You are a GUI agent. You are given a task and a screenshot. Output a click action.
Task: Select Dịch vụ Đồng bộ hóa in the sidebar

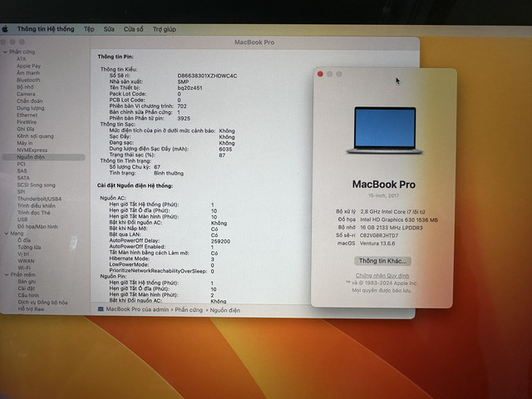click(x=42, y=303)
